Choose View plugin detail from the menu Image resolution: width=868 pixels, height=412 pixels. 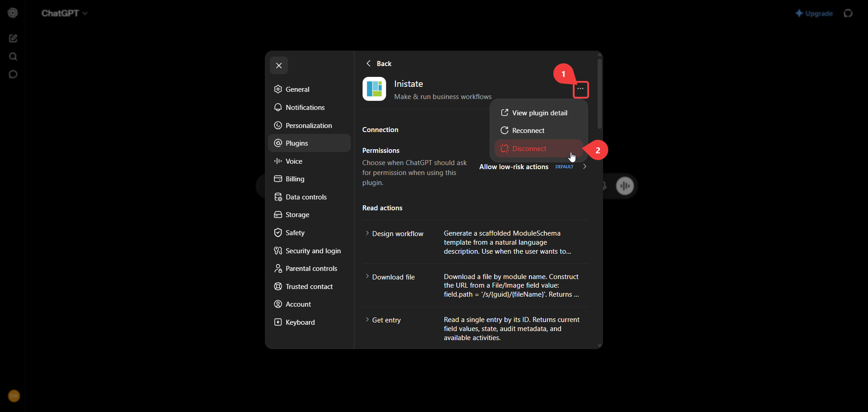pyautogui.click(x=539, y=113)
